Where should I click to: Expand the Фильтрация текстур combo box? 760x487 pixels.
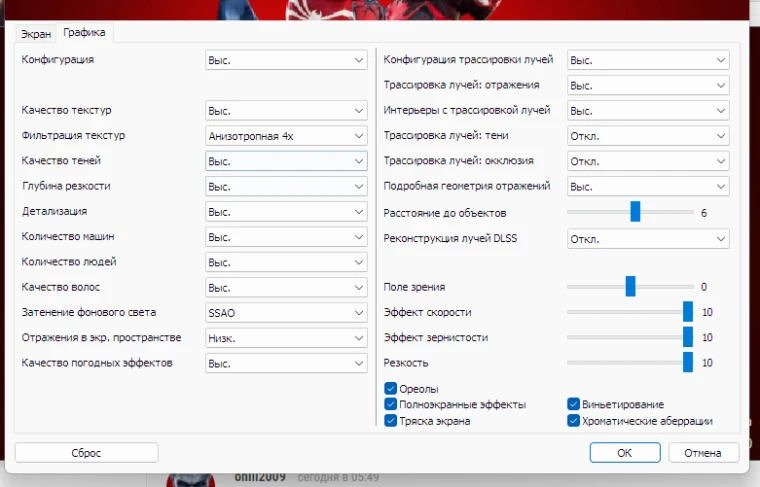286,136
